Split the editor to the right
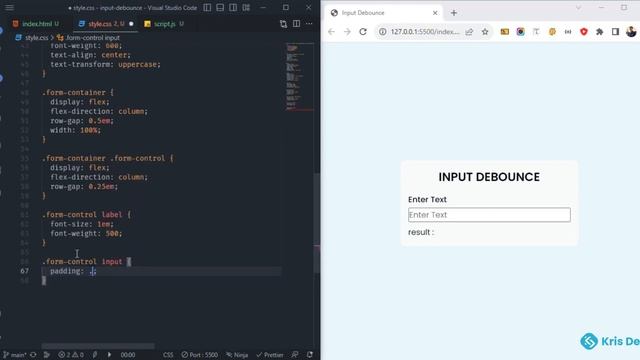 click(x=296, y=24)
